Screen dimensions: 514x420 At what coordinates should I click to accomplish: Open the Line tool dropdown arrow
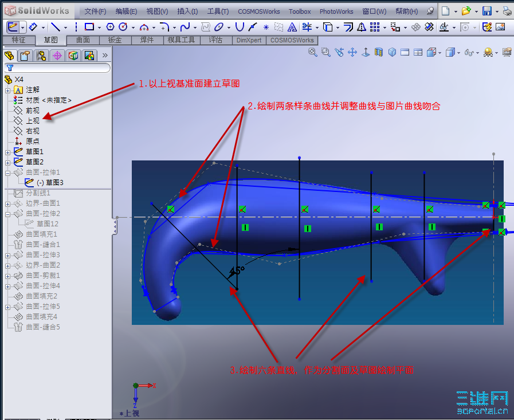click(x=65, y=28)
